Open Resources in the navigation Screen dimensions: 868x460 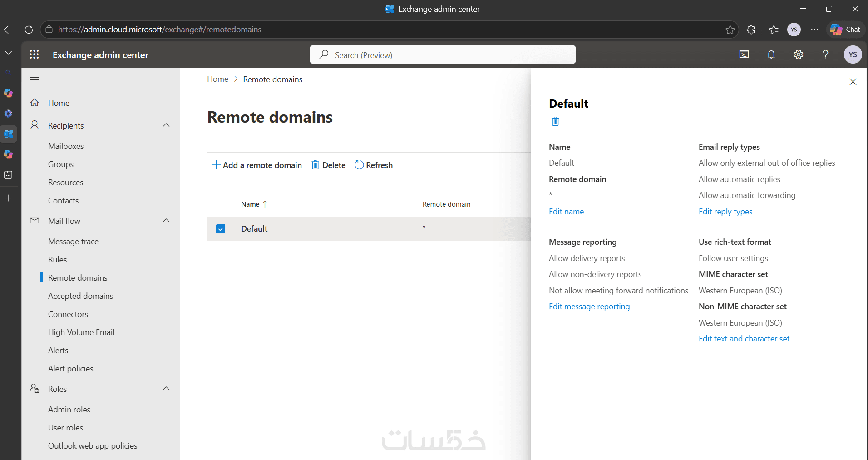tap(66, 183)
